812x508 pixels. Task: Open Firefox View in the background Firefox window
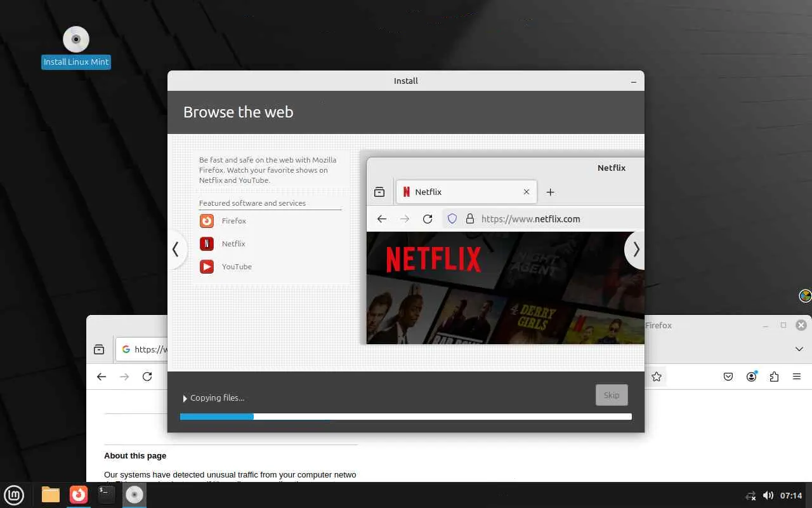[99, 349]
